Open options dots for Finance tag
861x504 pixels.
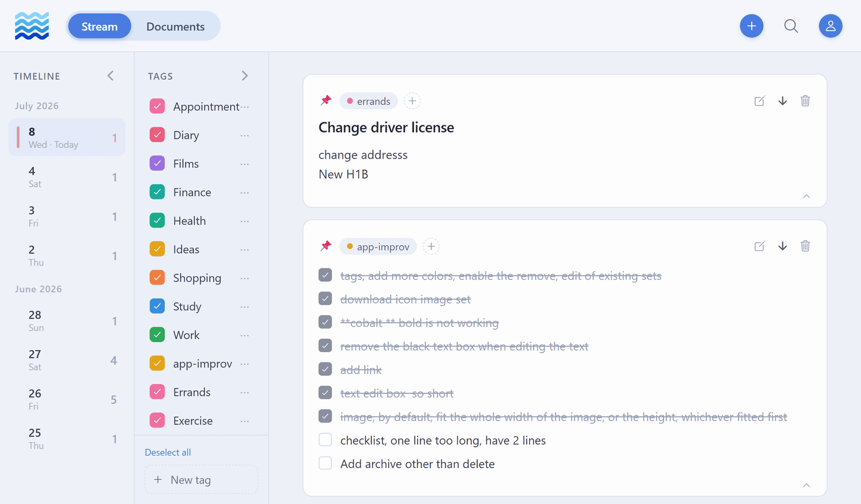(245, 193)
